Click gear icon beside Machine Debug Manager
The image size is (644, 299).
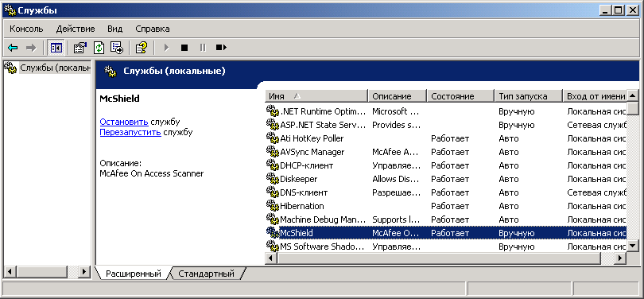(273, 219)
